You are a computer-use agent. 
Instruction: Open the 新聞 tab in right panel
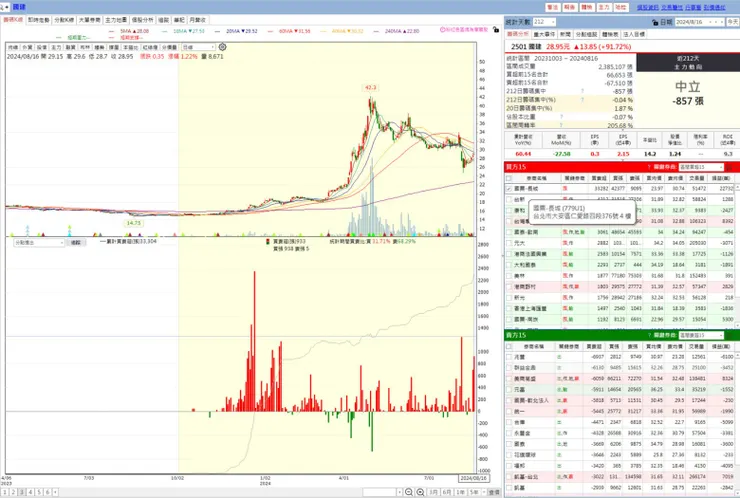pyautogui.click(x=565, y=34)
